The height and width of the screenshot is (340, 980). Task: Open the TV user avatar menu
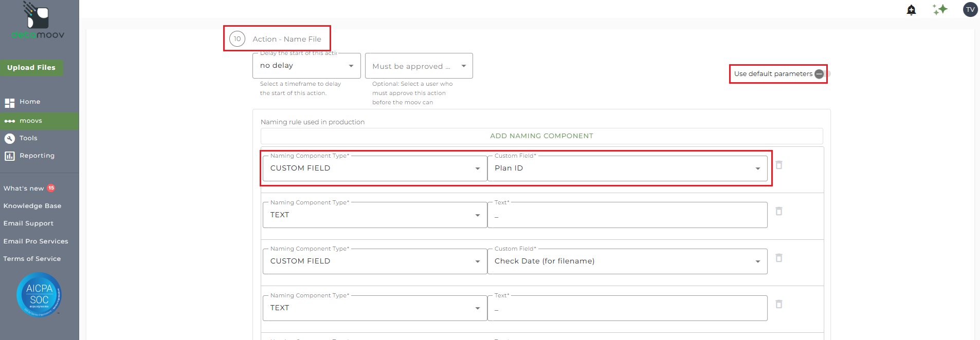click(970, 10)
